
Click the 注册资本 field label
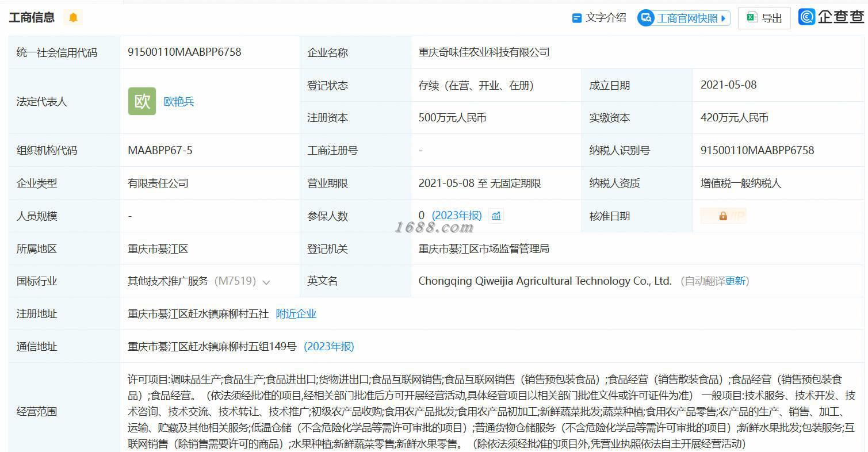click(328, 118)
